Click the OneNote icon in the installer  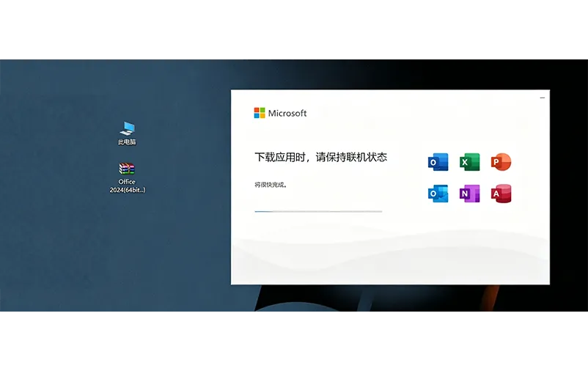point(469,194)
